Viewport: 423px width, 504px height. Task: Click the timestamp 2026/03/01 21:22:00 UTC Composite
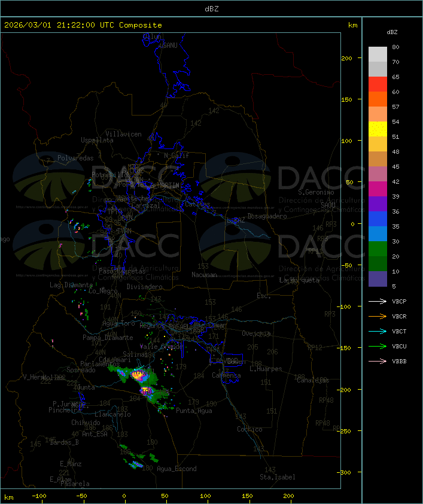pos(83,25)
